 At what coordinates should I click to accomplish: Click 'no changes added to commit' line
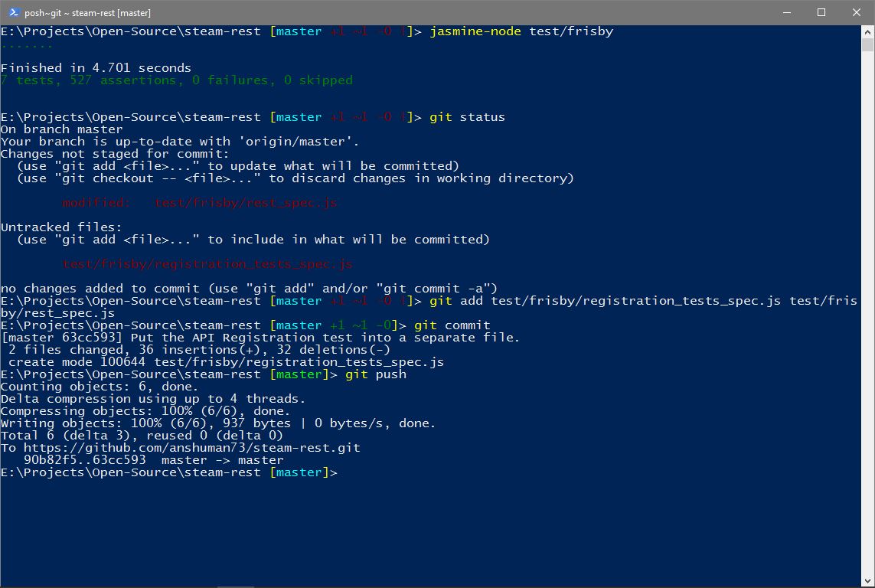(249, 289)
